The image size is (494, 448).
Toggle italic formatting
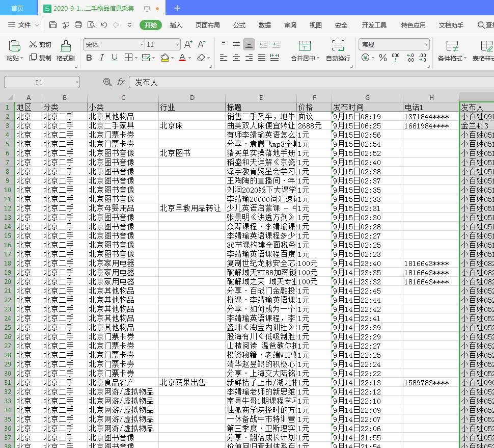(x=101, y=58)
